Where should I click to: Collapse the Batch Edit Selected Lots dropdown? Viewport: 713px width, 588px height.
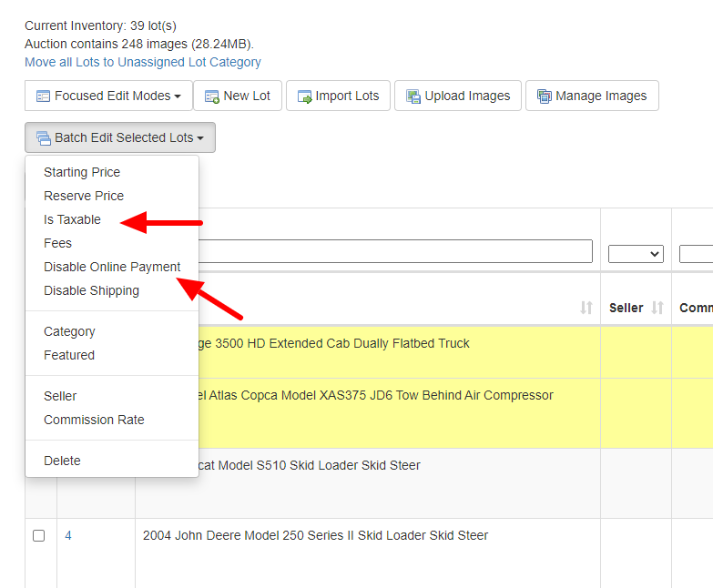[x=199, y=138]
